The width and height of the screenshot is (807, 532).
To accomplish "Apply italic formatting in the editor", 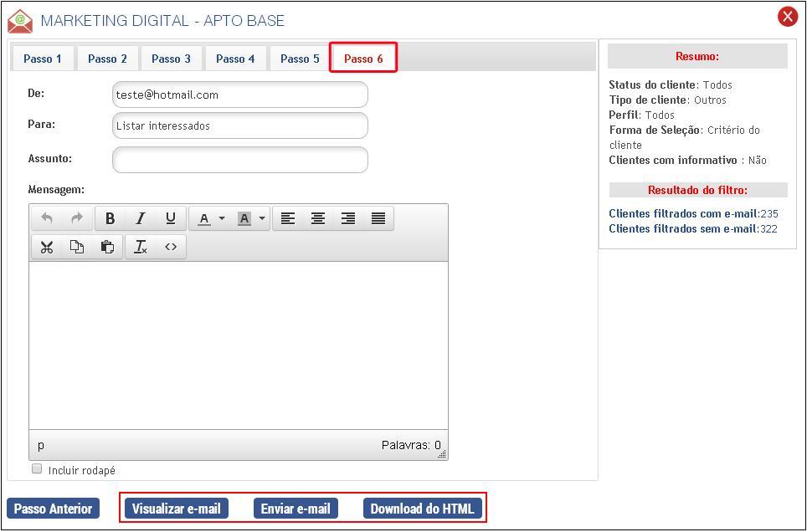I will [x=141, y=218].
